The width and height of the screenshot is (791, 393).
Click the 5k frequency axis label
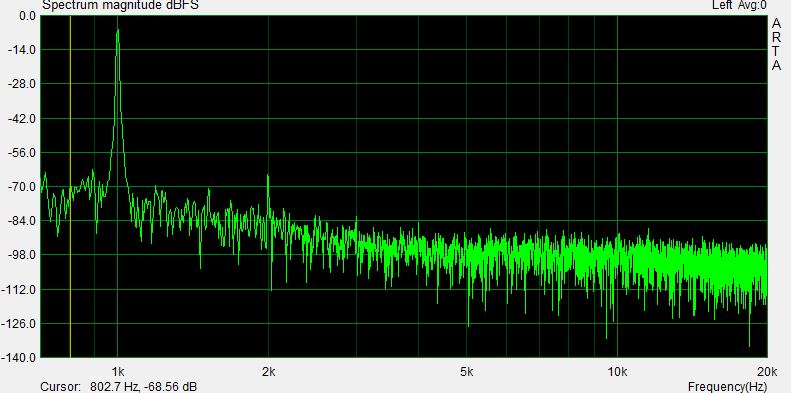pos(467,373)
